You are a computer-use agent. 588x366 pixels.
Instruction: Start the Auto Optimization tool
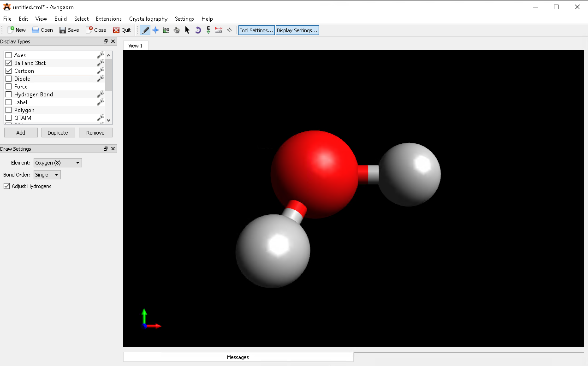(208, 30)
